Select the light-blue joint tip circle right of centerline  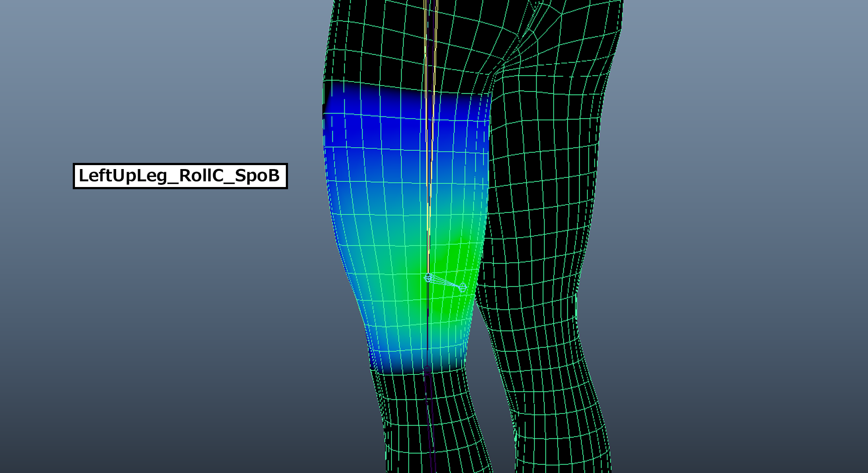pos(462,287)
